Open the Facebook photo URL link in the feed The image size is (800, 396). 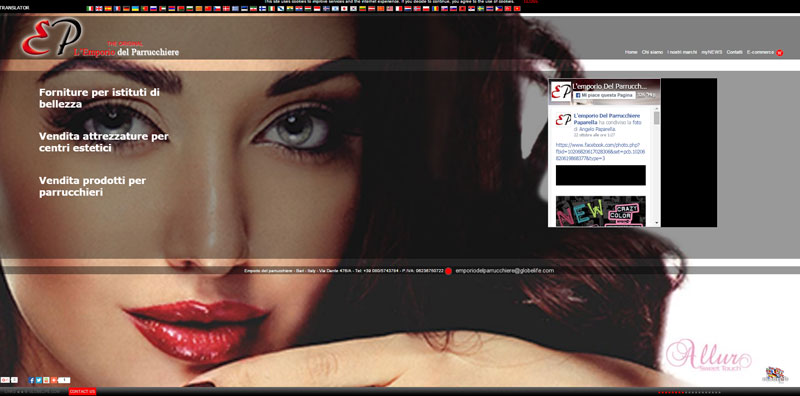pyautogui.click(x=601, y=152)
